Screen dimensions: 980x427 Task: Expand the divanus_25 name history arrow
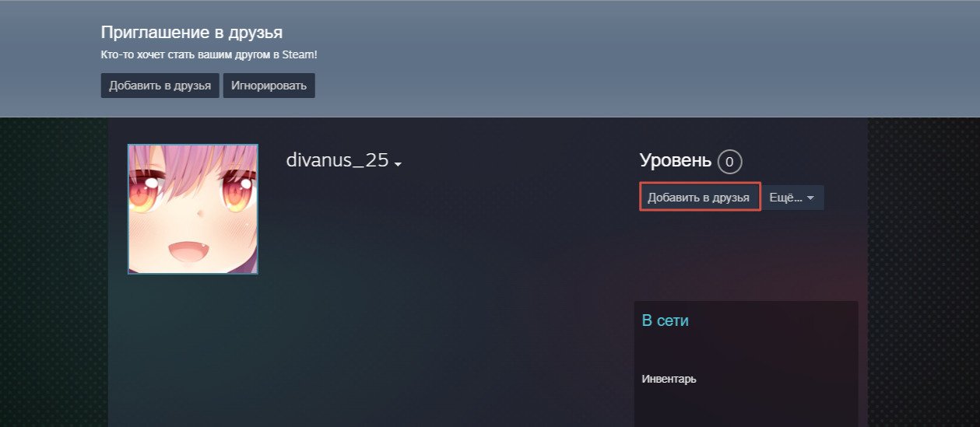click(x=398, y=164)
